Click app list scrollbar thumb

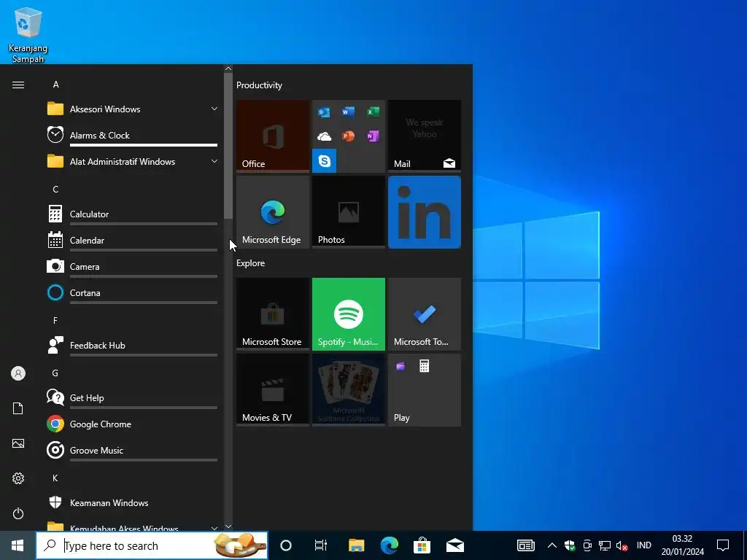(x=228, y=145)
